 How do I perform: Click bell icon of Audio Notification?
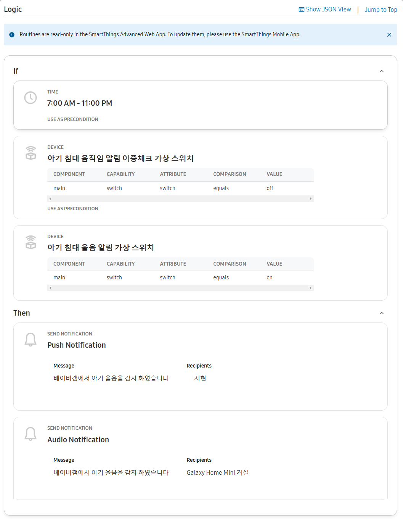click(x=31, y=434)
